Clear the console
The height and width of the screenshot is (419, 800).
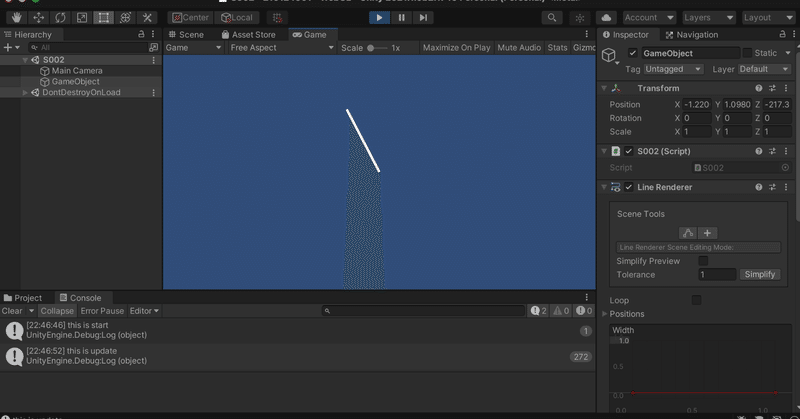[x=12, y=311]
